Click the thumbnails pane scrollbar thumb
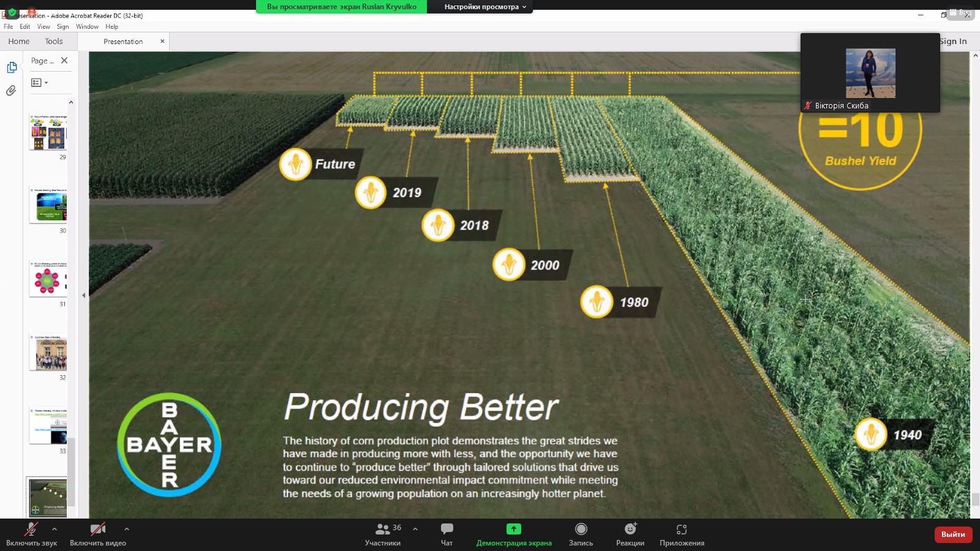 pyautogui.click(x=71, y=471)
